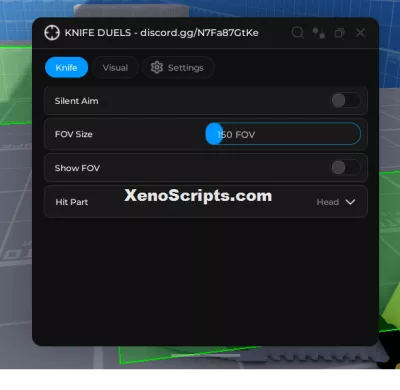Select the Knife tab

(x=67, y=68)
